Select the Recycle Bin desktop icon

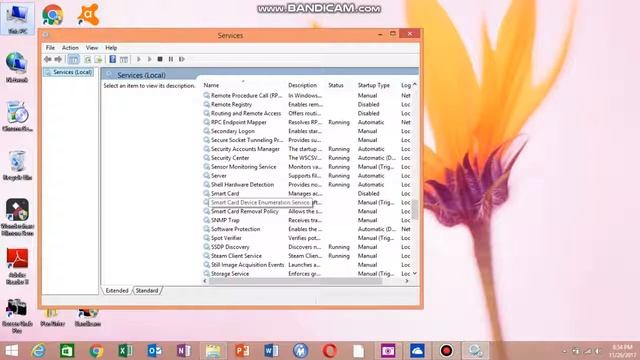pyautogui.click(x=17, y=165)
